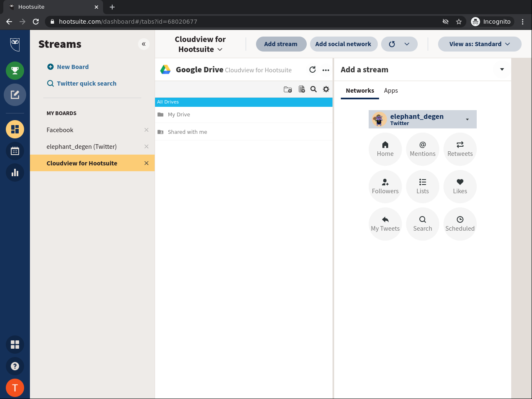Switch to the Apps tab

[x=391, y=91]
